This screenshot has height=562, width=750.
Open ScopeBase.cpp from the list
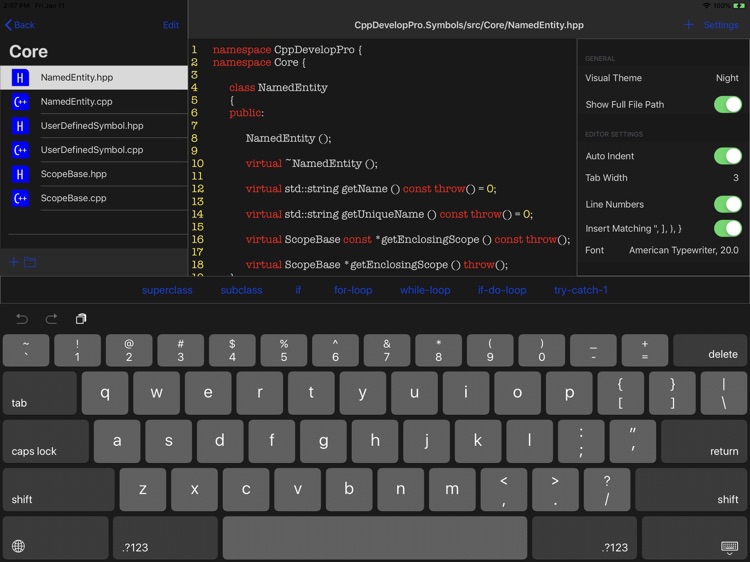tap(94, 198)
